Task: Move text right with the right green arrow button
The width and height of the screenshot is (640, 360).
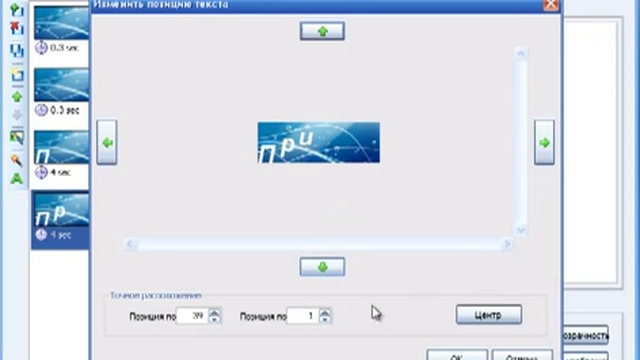Action: tap(544, 142)
